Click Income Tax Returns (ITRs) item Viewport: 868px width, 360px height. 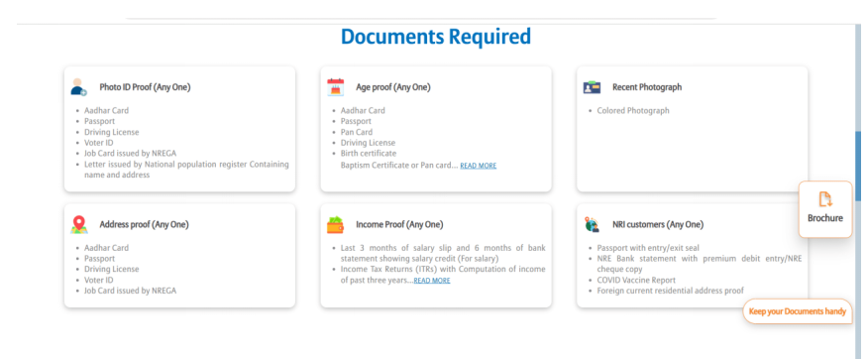coord(443,274)
